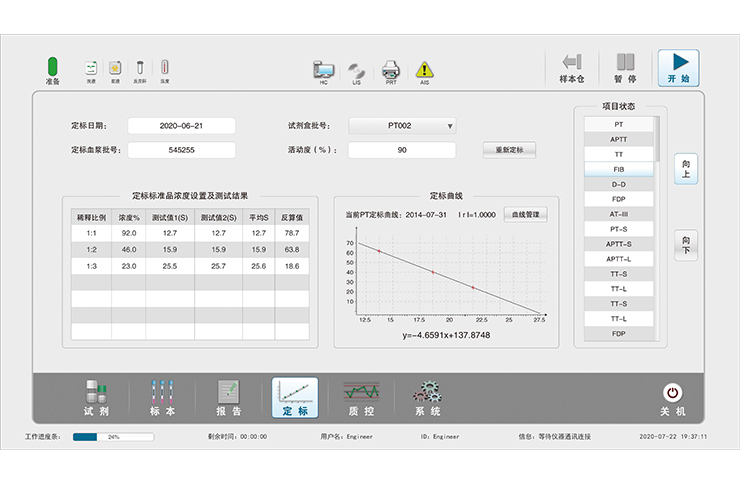Click the 用户名: Engineer status entry
Screen dimensions: 740x484
click(x=346, y=437)
